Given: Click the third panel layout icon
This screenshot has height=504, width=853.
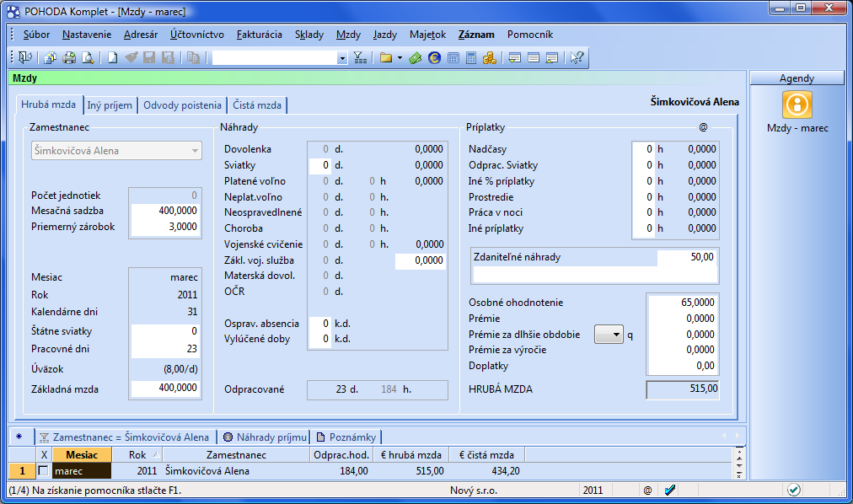Looking at the screenshot, I should point(551,57).
